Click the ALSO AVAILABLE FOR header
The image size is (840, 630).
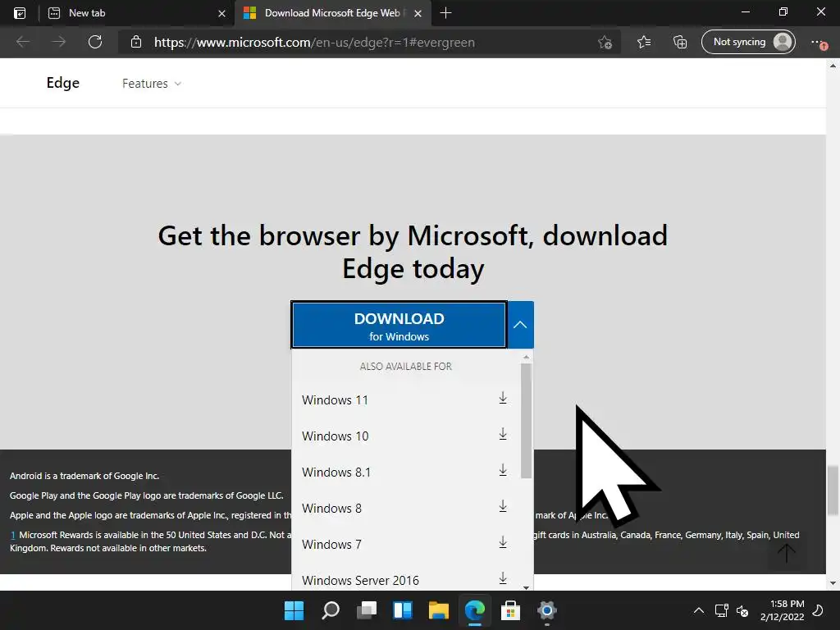tap(405, 367)
